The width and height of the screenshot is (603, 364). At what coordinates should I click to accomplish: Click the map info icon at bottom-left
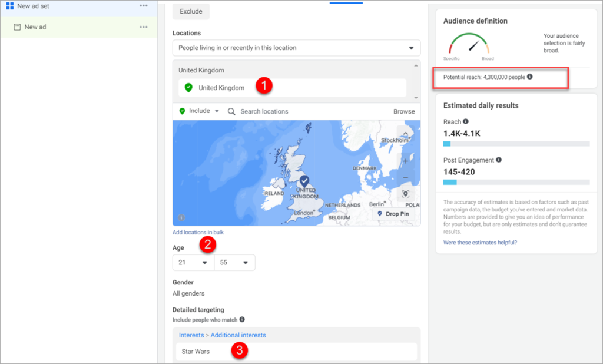point(181,217)
